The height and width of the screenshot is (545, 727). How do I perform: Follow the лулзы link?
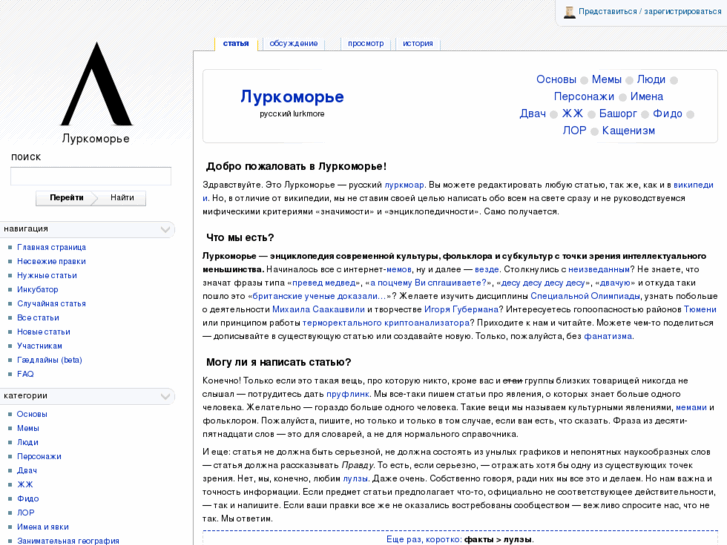[x=355, y=479]
